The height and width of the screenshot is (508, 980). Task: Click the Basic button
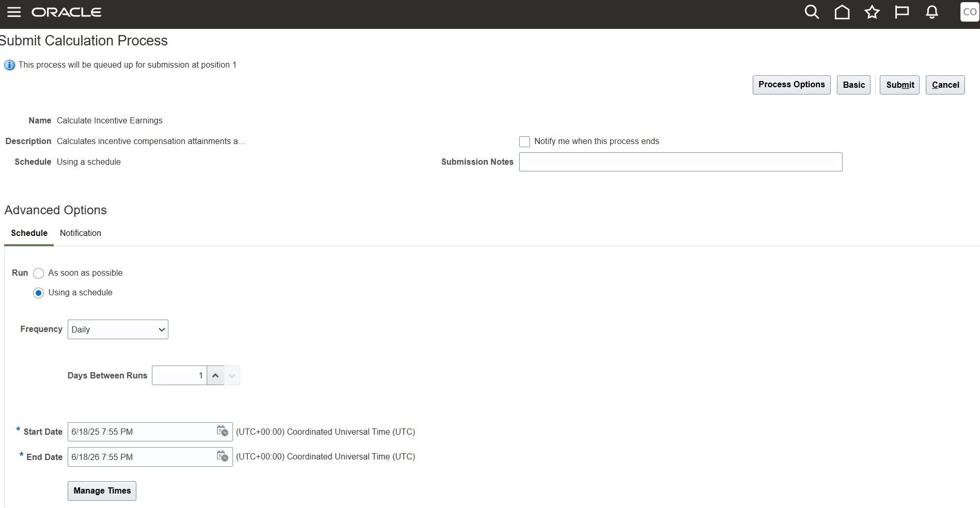[853, 85]
